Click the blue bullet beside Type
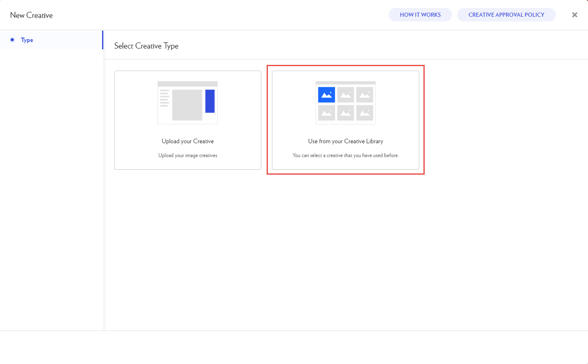Image resolution: width=588 pixels, height=364 pixels. 12,40
